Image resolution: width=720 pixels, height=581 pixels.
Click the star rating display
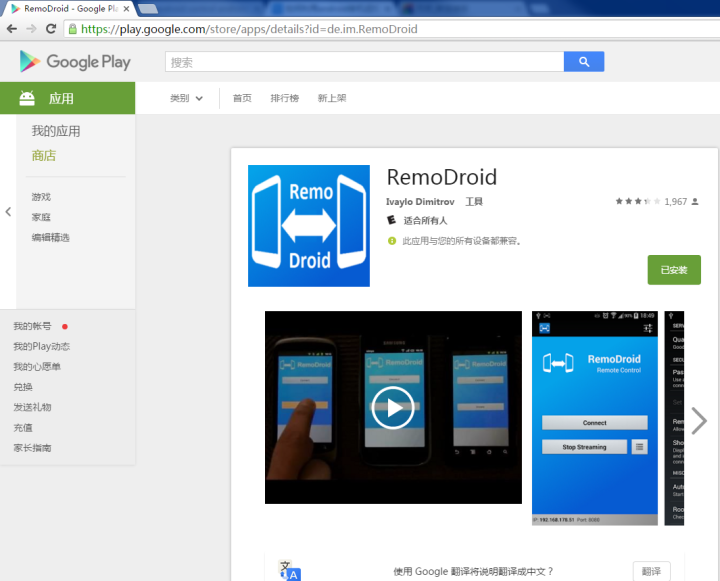638,201
